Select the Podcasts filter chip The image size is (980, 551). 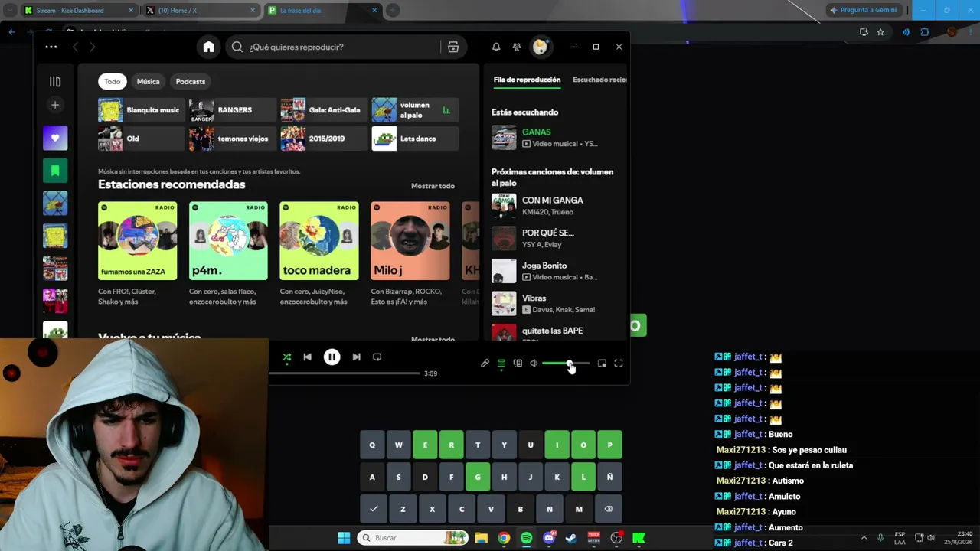click(x=191, y=82)
